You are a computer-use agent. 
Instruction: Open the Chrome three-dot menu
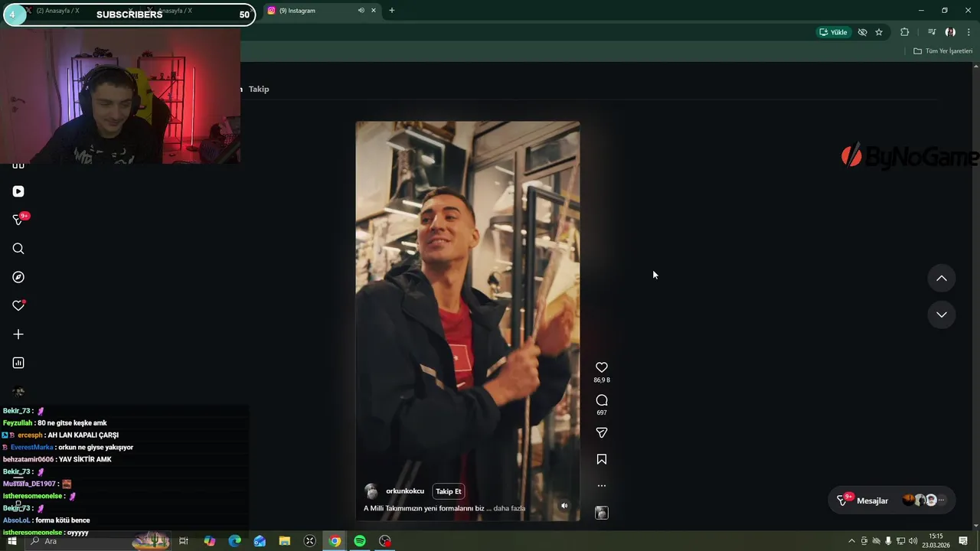[969, 32]
